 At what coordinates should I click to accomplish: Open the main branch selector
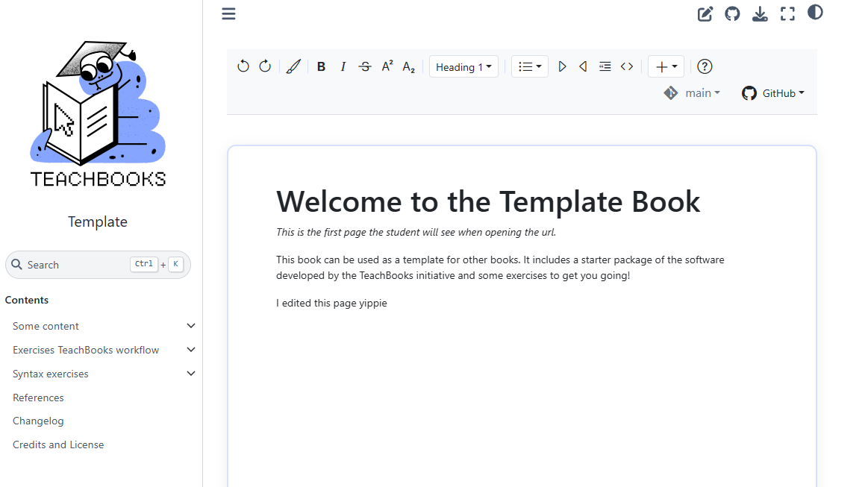pos(692,93)
